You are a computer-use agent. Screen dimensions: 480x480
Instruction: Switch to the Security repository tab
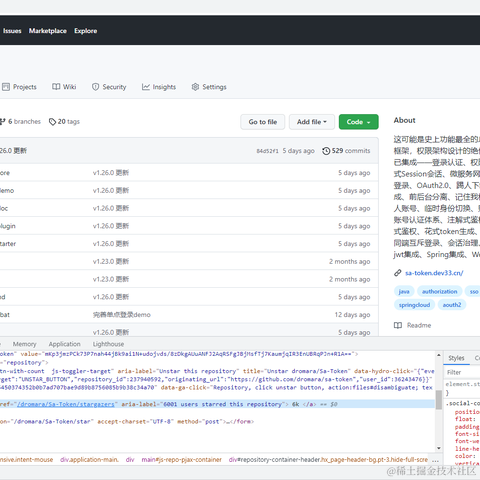109,87
